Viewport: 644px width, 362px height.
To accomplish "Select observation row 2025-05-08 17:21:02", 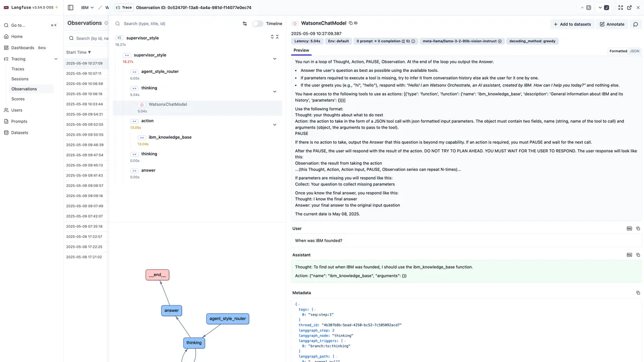I will 86,257.
